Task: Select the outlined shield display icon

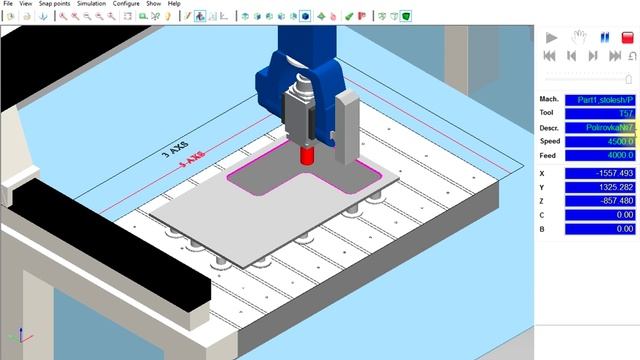Action: 394,16
